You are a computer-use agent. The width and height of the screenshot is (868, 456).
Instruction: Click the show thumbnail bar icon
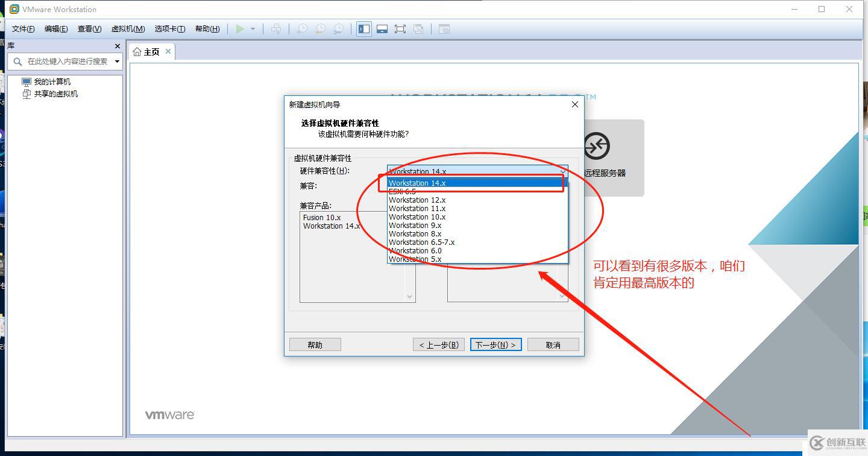pos(382,28)
